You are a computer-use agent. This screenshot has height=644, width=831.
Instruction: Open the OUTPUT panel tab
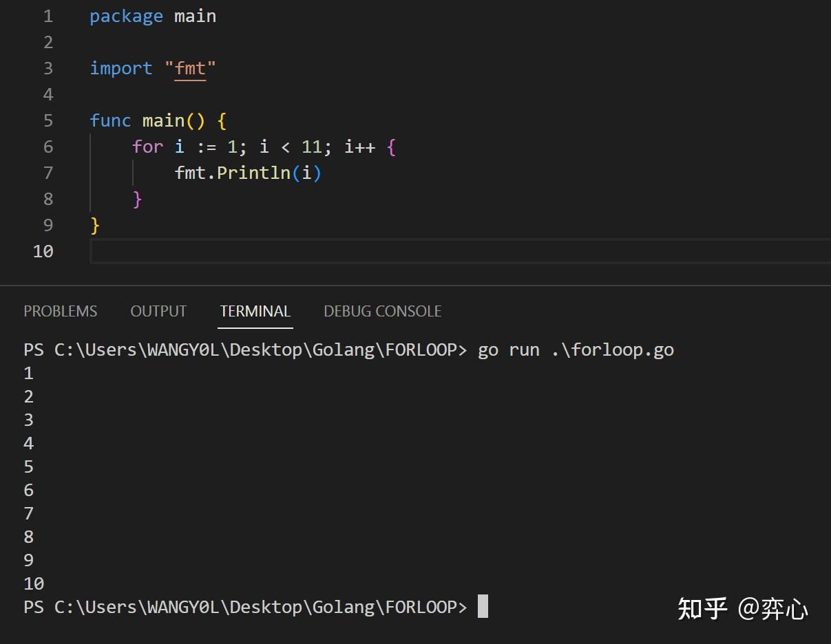pos(158,311)
